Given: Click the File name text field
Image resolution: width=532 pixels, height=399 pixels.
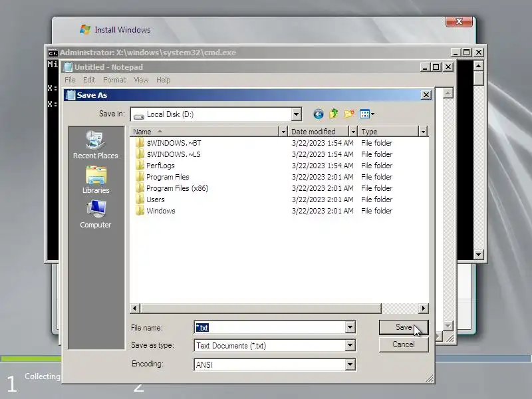Looking at the screenshot, I should 270,327.
